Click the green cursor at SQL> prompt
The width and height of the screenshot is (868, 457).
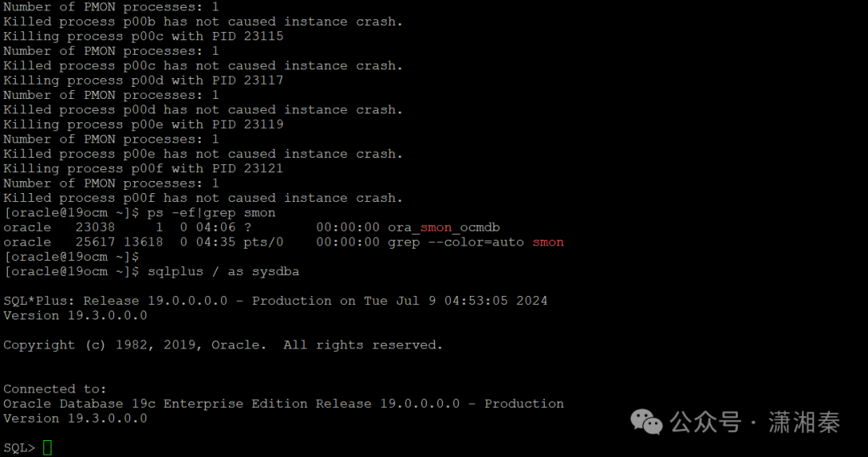[x=47, y=447]
